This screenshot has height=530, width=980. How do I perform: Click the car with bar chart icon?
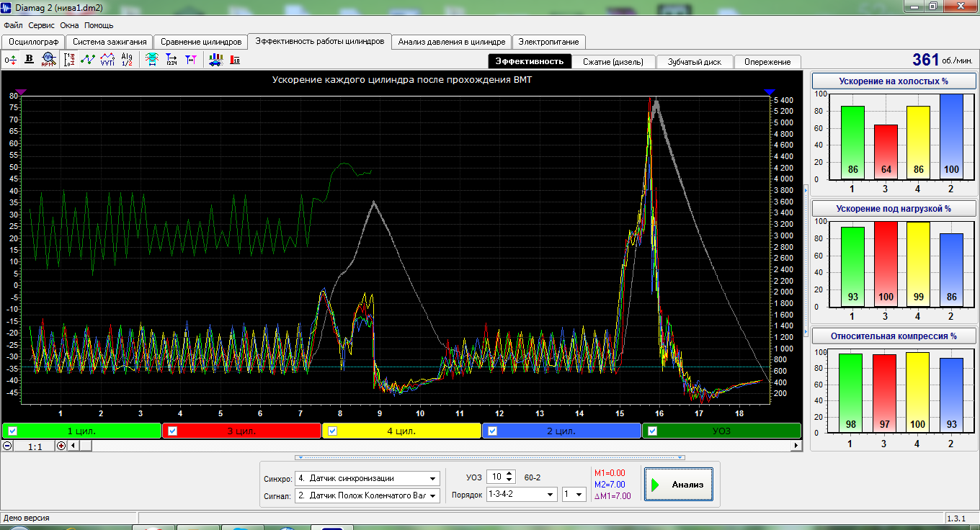215,60
